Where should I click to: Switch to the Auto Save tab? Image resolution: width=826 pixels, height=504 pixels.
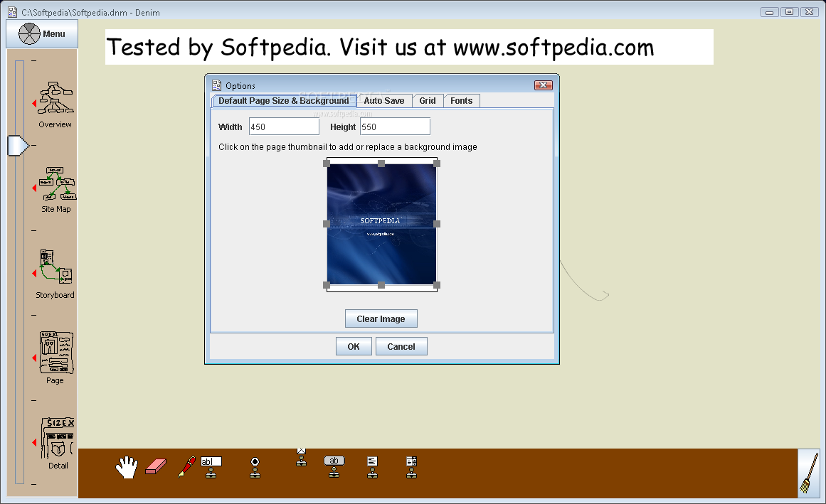(384, 100)
